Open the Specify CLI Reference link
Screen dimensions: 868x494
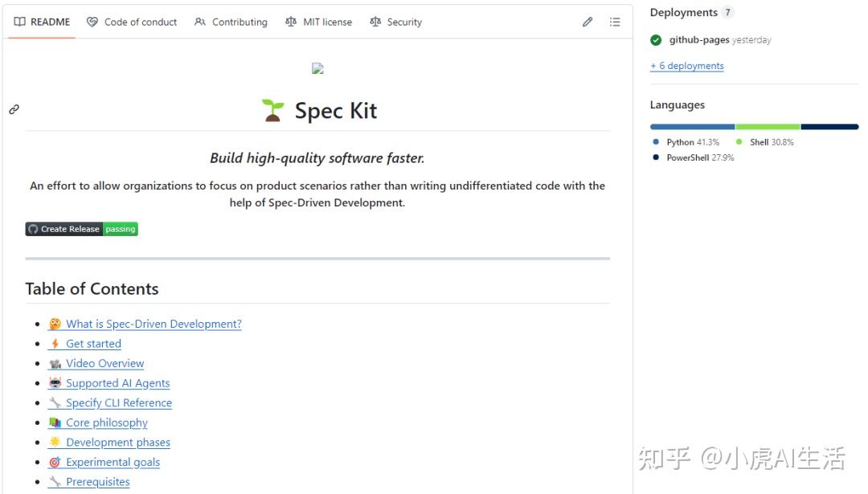pyautogui.click(x=119, y=402)
